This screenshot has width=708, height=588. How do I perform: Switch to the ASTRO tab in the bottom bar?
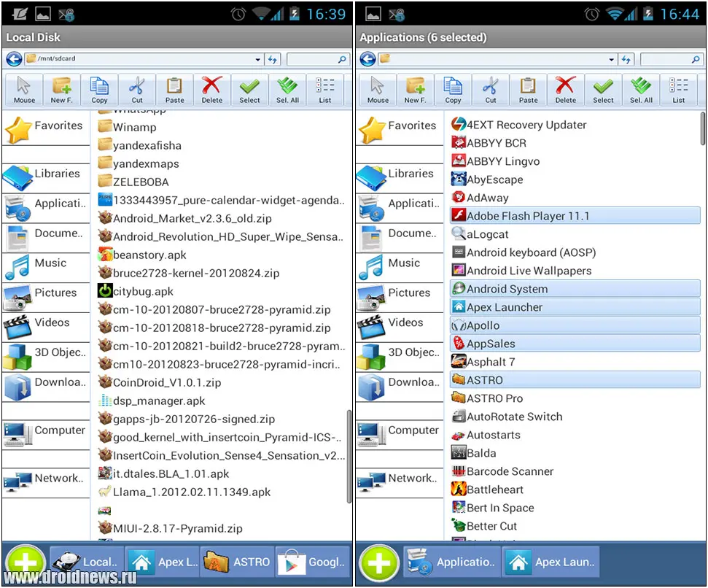tap(238, 562)
